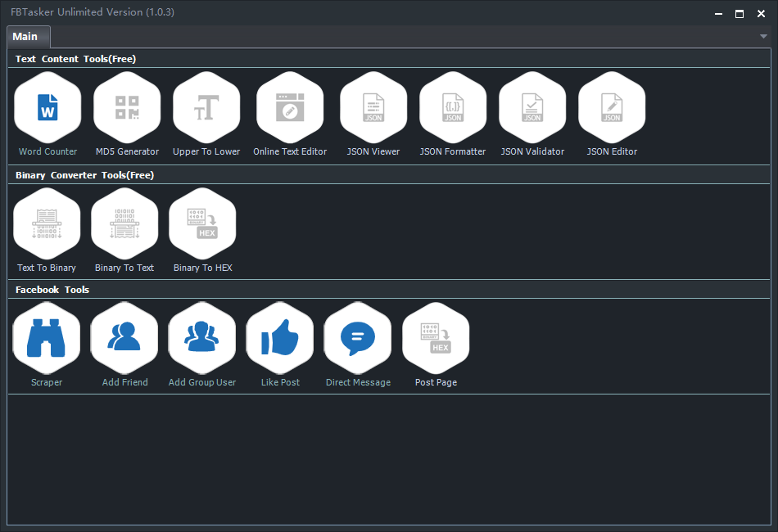Open the Binary To HEX converter
The width and height of the screenshot is (778, 532).
pos(202,223)
